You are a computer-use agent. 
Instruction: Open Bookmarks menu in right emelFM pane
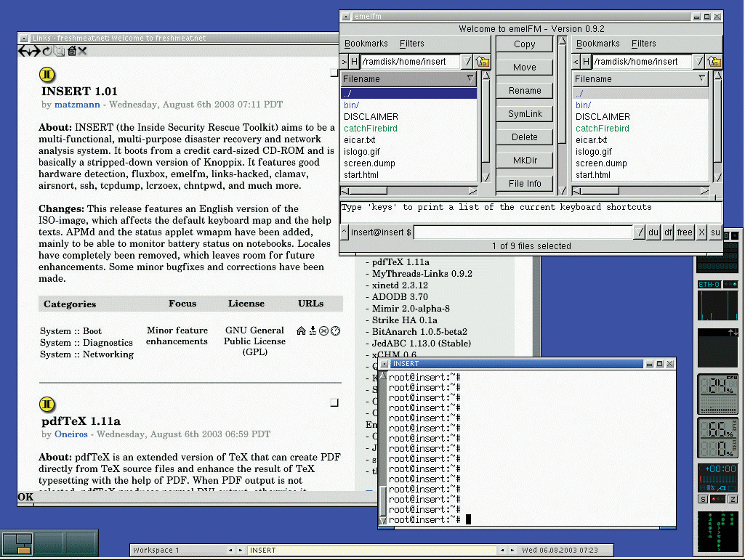[x=597, y=44]
